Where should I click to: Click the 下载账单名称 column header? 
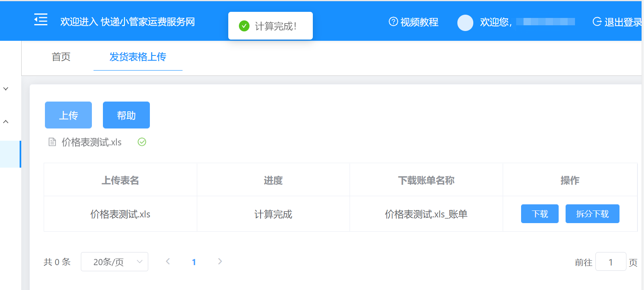point(426,180)
